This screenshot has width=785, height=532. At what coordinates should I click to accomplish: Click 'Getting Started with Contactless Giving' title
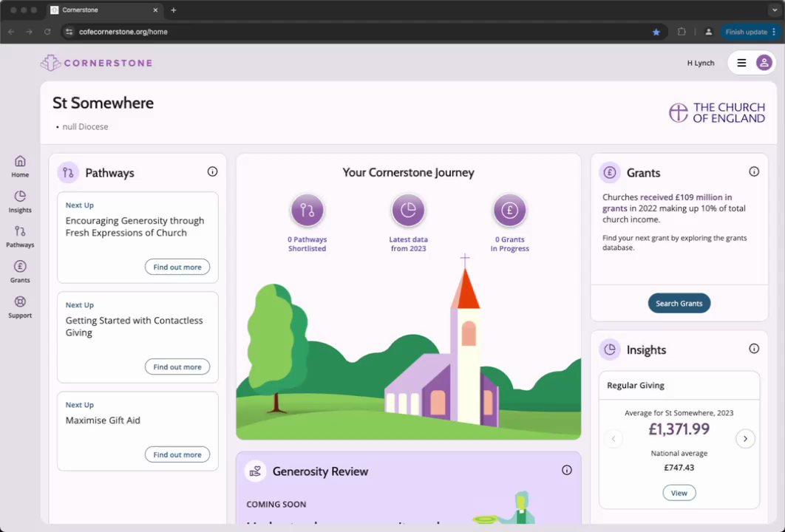coord(135,327)
